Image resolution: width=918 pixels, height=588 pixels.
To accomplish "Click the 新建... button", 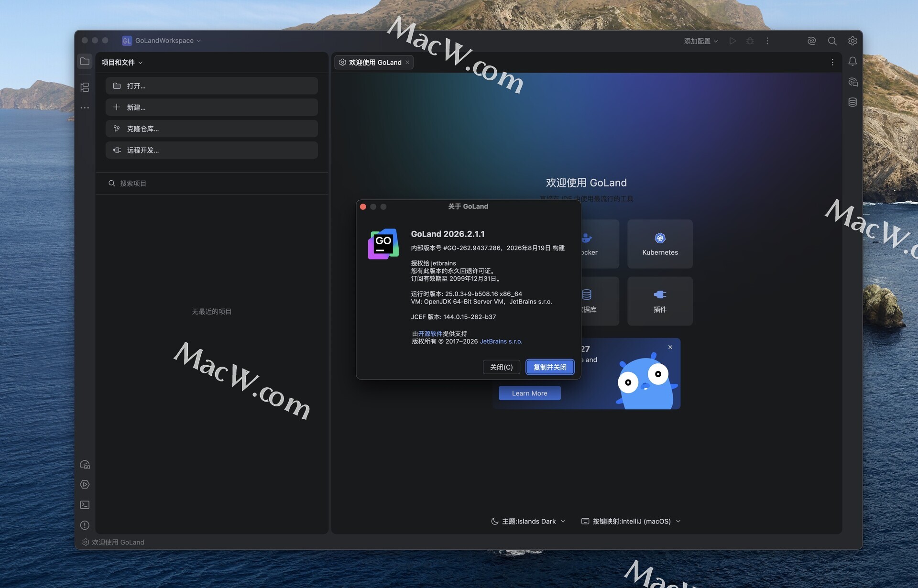I will (211, 108).
